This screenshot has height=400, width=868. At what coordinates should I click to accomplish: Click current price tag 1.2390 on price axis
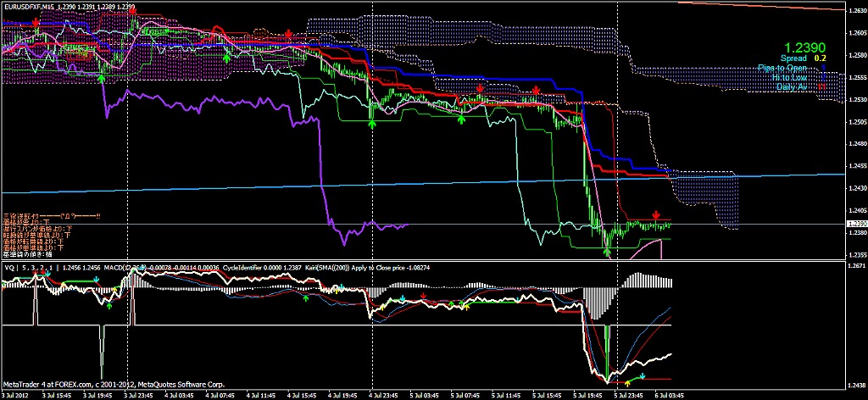click(854, 224)
